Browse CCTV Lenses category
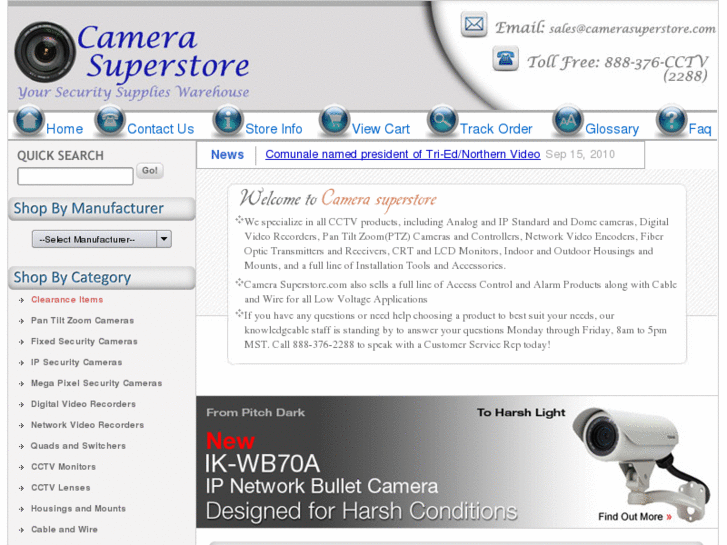 coord(61,487)
